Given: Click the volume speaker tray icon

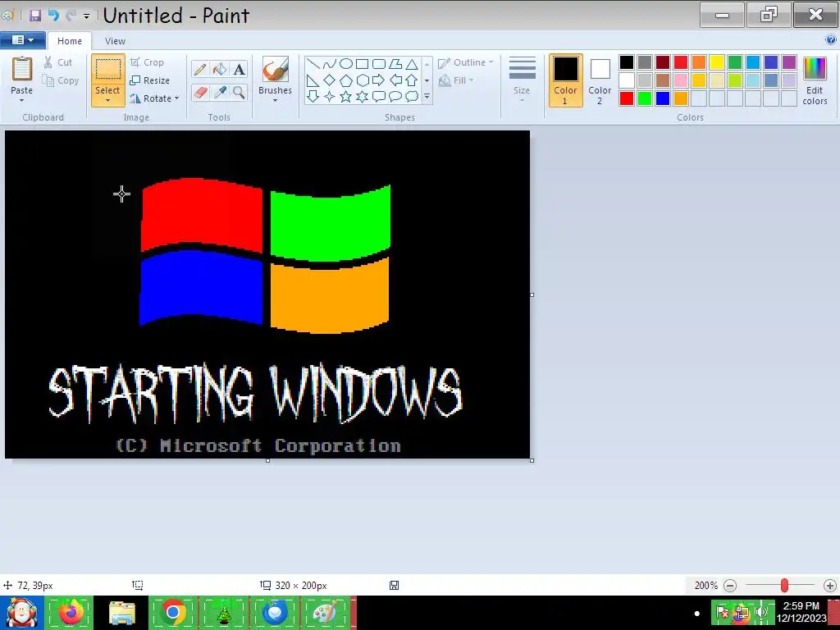Looking at the screenshot, I should 761,613.
